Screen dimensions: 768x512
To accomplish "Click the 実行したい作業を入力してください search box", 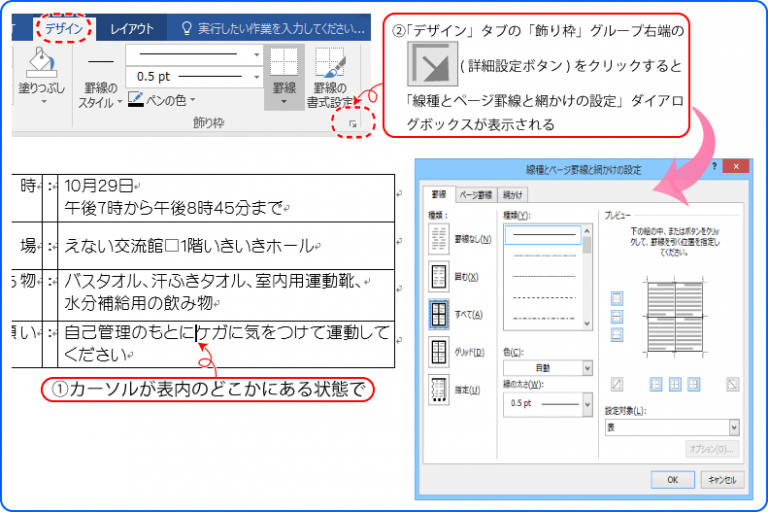I will pyautogui.click(x=273, y=28).
